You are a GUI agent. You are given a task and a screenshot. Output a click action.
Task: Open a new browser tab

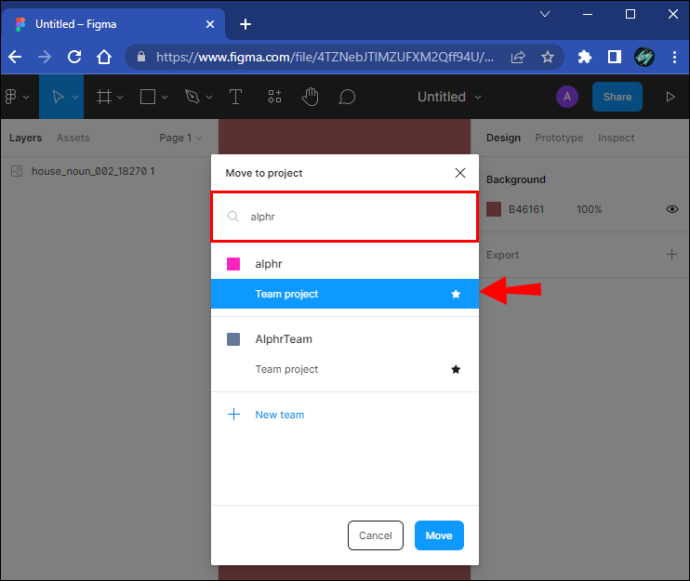tap(245, 24)
